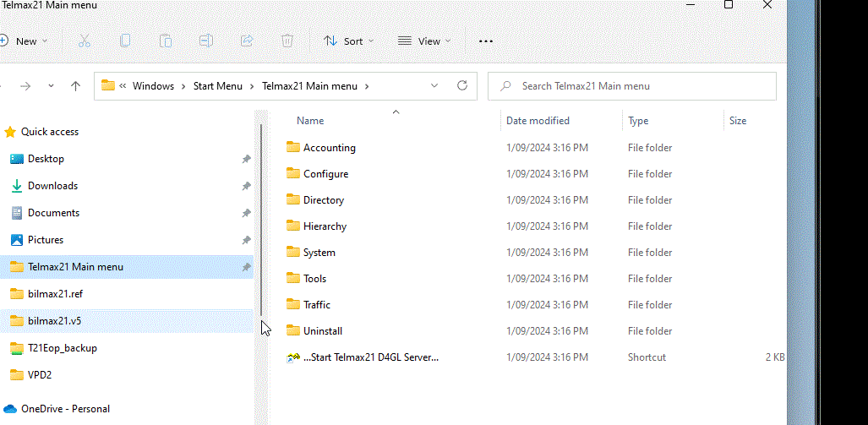
Task: Go to Start Menu in the breadcrumb
Action: [217, 86]
